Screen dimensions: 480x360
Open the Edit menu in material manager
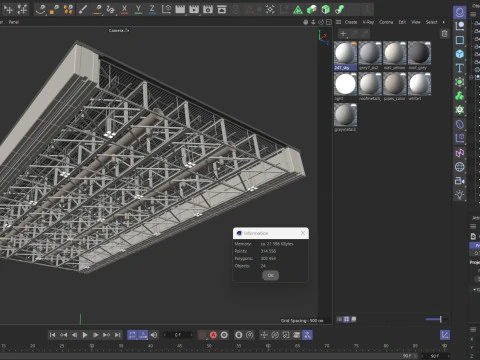pyautogui.click(x=402, y=22)
